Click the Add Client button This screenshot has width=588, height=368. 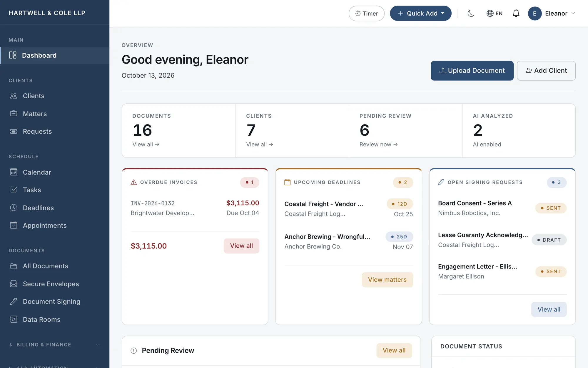546,71
